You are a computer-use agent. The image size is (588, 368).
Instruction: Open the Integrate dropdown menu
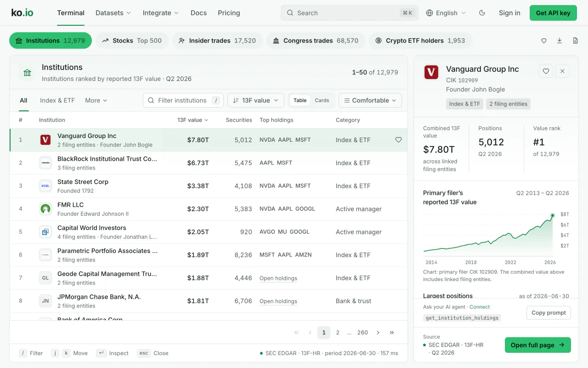(x=161, y=13)
